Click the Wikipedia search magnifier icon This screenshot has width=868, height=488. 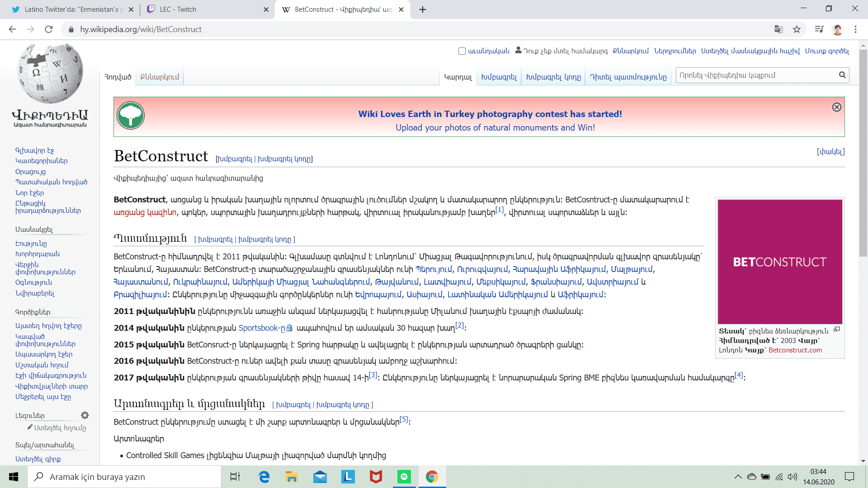pyautogui.click(x=842, y=75)
